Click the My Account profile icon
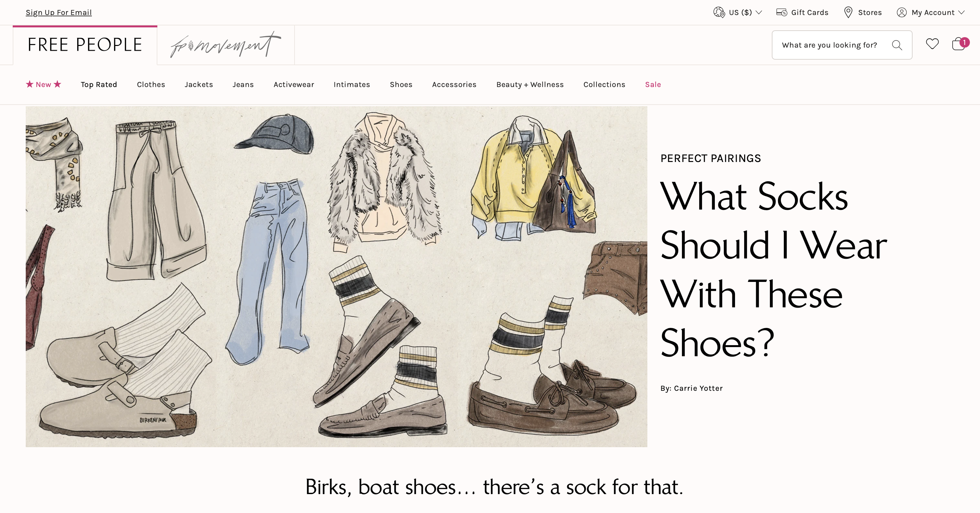The height and width of the screenshot is (513, 980). pyautogui.click(x=901, y=12)
